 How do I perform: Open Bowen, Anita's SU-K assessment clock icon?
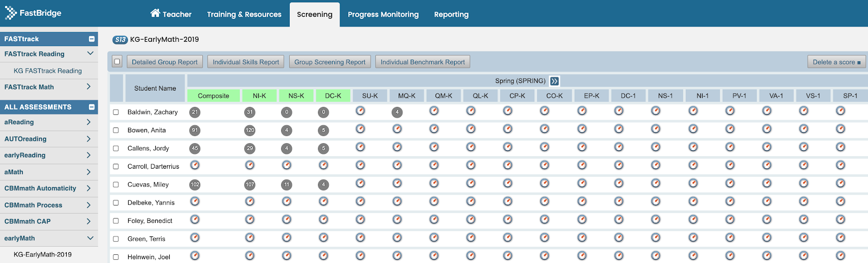[x=360, y=129]
